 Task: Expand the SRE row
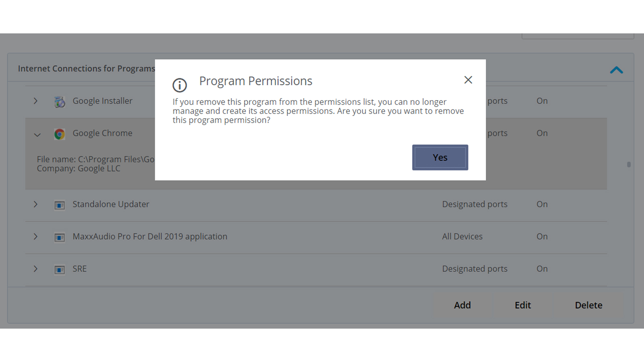pyautogui.click(x=35, y=269)
